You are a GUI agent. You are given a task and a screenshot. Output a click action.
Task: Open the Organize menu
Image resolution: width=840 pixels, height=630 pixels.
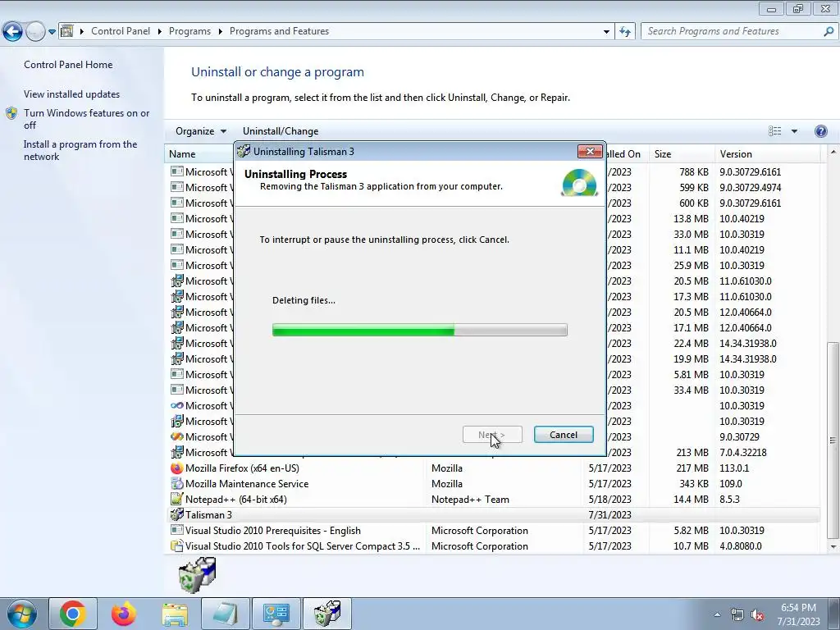pyautogui.click(x=201, y=131)
